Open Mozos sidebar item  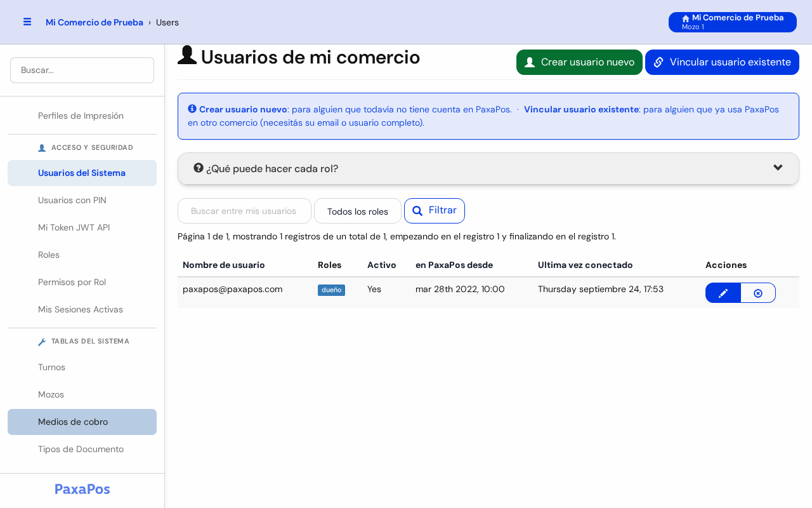[x=82, y=394]
